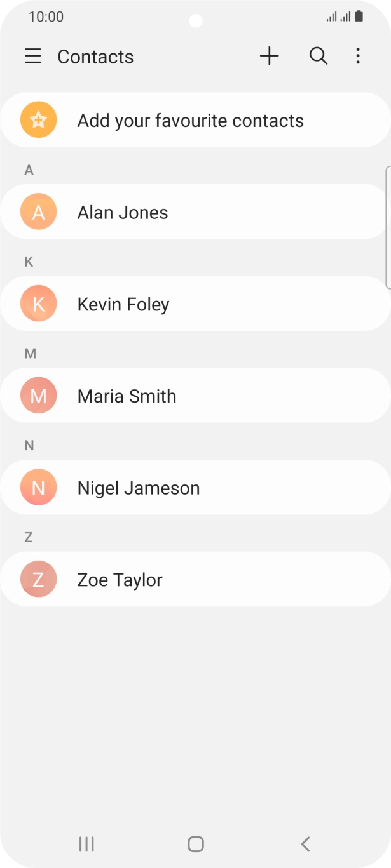Open the search icon in Contacts
The height and width of the screenshot is (868, 391).
318,56
